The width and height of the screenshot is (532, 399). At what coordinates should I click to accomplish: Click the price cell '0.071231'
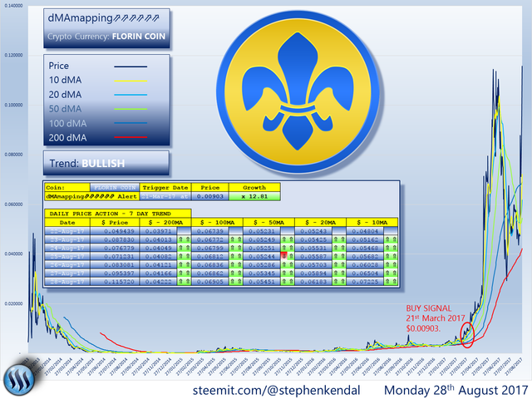pyautogui.click(x=115, y=256)
